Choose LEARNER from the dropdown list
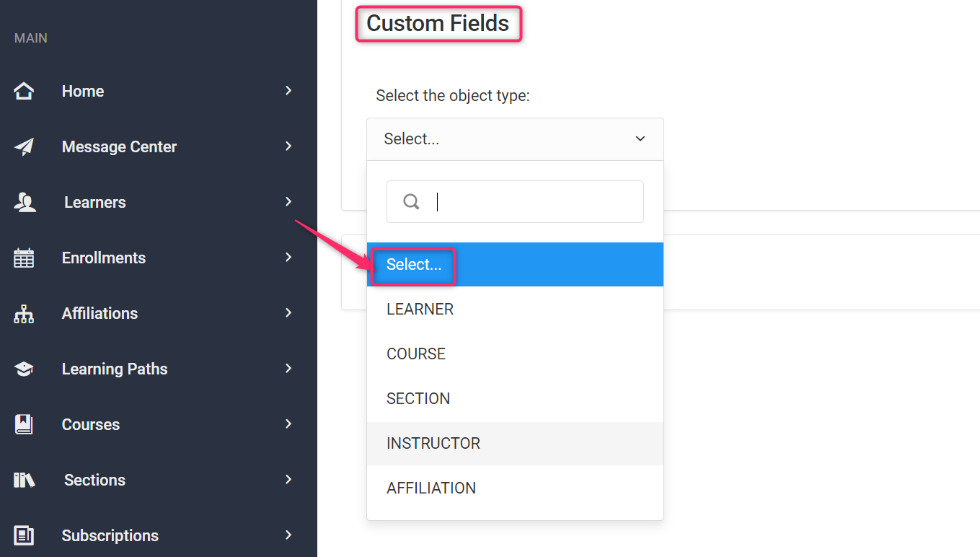The width and height of the screenshot is (980, 557). (x=420, y=309)
